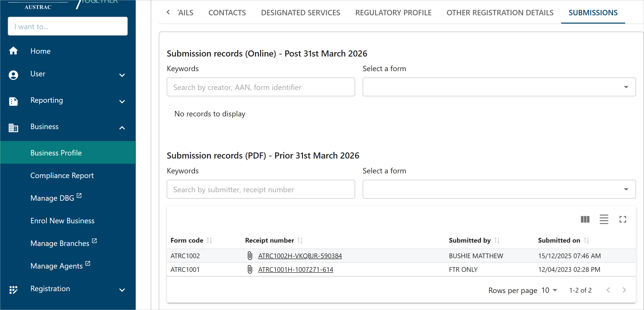The height and width of the screenshot is (310, 644).
Task: Select Compliance Report in the sidebar
Action: click(62, 175)
